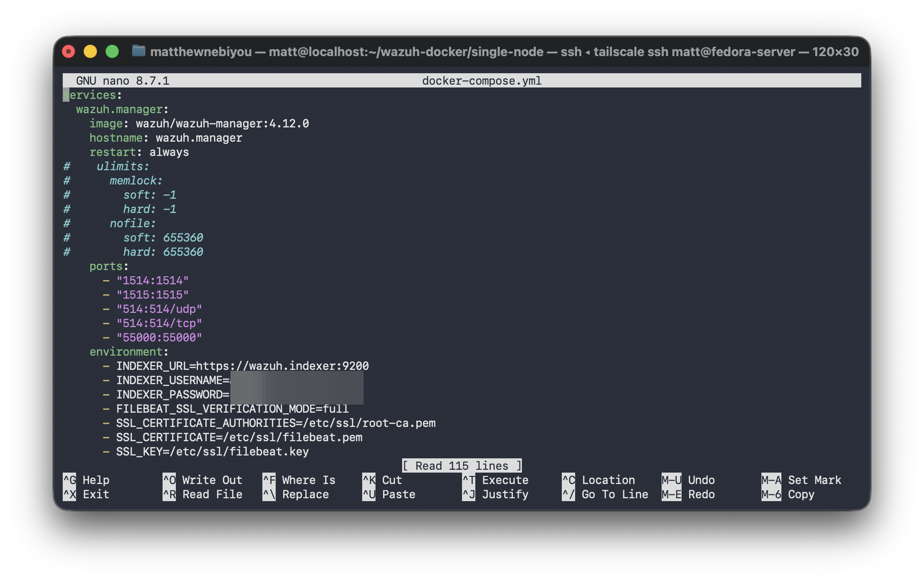Click the ^U Paste shortcut

coord(389,494)
